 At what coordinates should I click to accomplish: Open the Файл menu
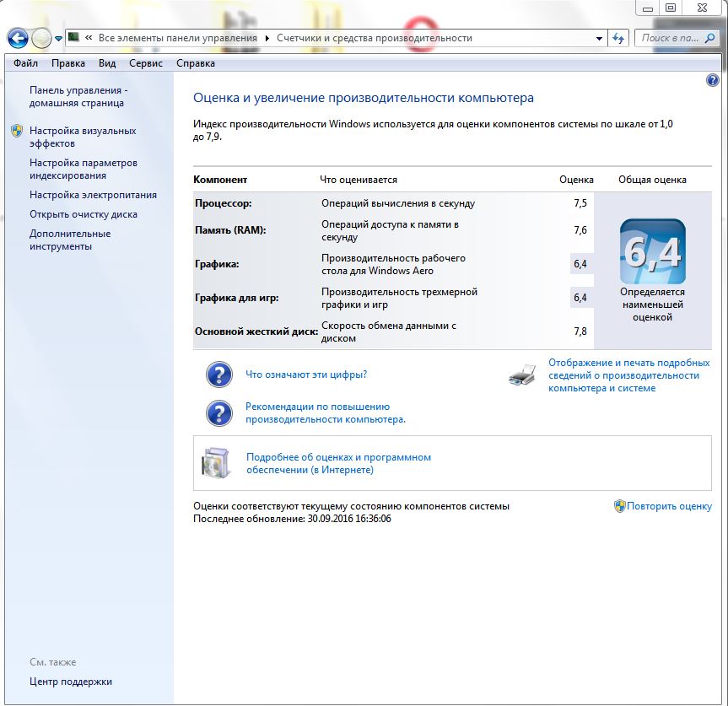[x=25, y=63]
